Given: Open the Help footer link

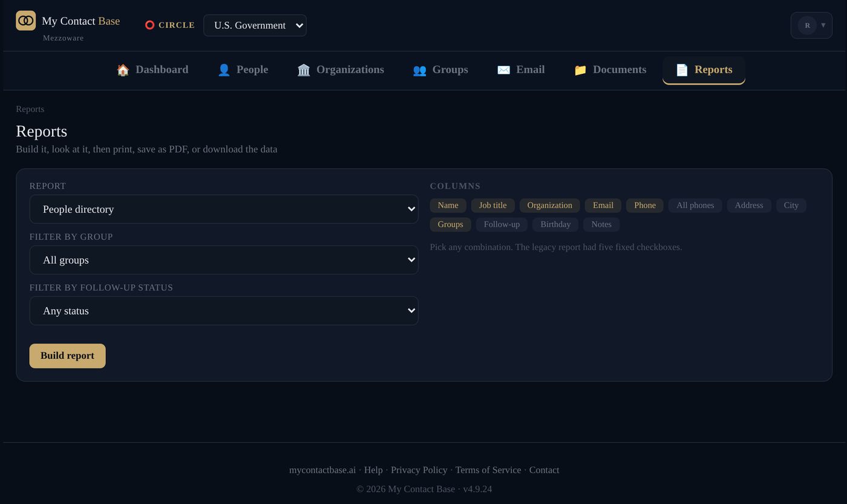Looking at the screenshot, I should [x=373, y=470].
